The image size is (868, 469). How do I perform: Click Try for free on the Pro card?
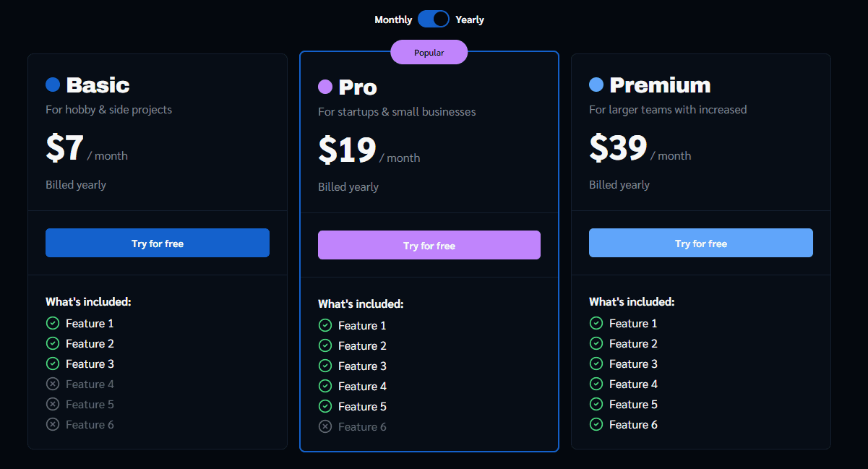[429, 245]
